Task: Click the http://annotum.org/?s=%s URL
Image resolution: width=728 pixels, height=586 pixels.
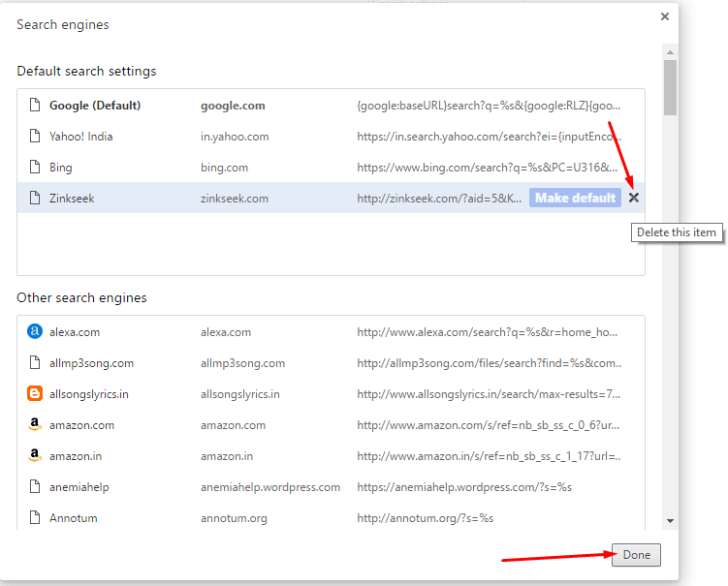Action: coord(425,518)
